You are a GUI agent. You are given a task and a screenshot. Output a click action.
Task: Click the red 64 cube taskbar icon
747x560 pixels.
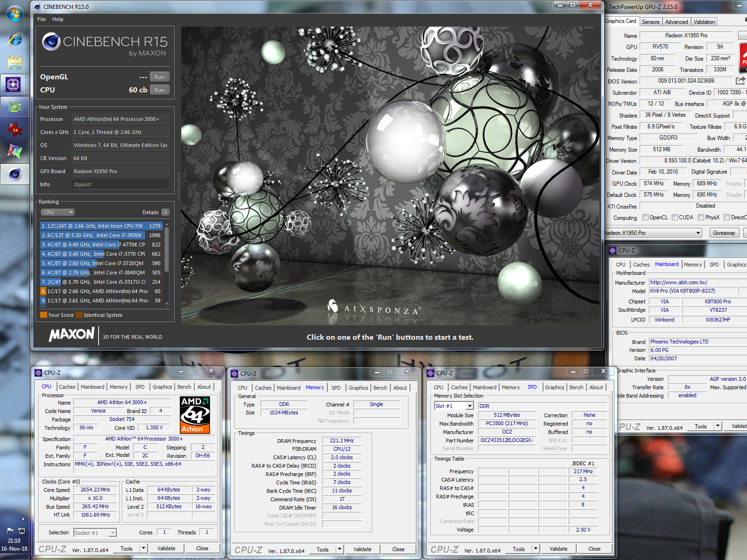(x=15, y=129)
